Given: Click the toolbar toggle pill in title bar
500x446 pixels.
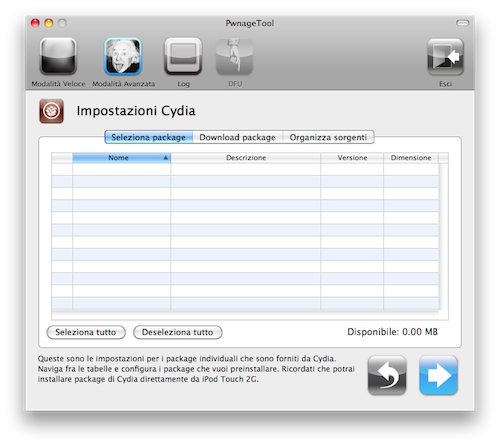Looking at the screenshot, I should click(x=462, y=23).
